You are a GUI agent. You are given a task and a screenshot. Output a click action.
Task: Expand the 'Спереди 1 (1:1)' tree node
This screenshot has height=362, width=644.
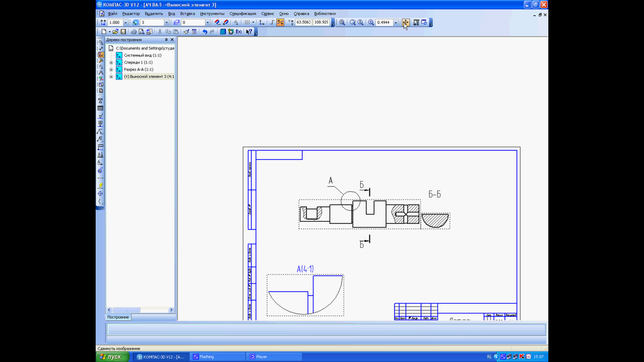[111, 62]
